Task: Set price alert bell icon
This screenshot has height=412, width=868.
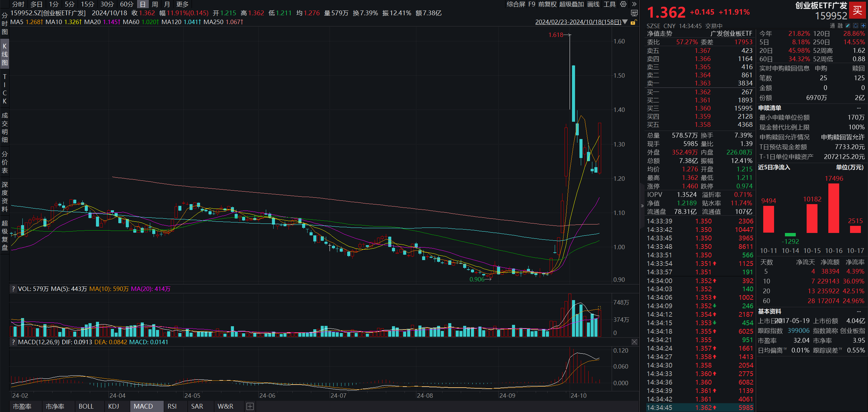Action: coord(855,26)
